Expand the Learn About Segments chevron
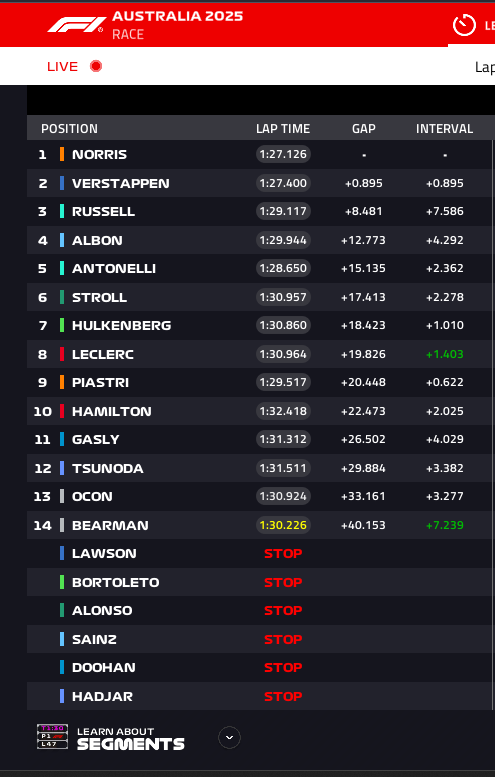The height and width of the screenshot is (777, 495). pos(229,737)
